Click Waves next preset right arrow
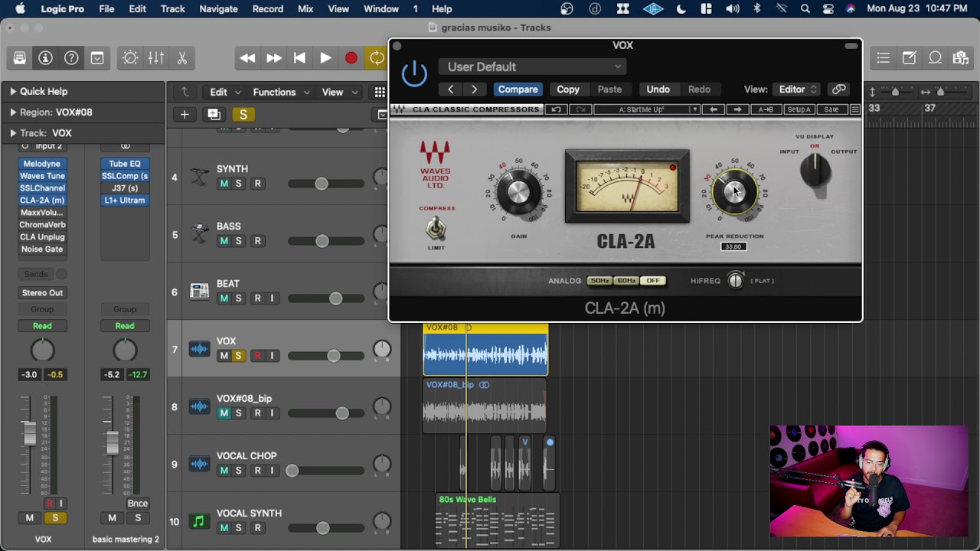The image size is (980, 551). (x=737, y=109)
